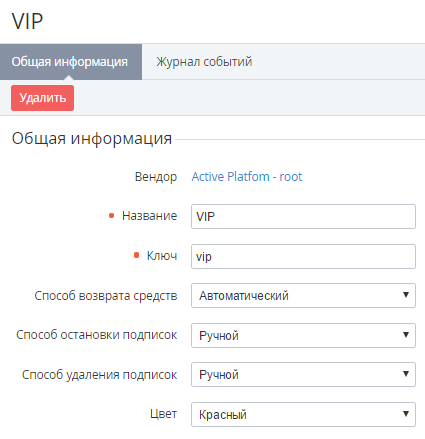
Task: Click the VIP page title
Action: coord(27,21)
